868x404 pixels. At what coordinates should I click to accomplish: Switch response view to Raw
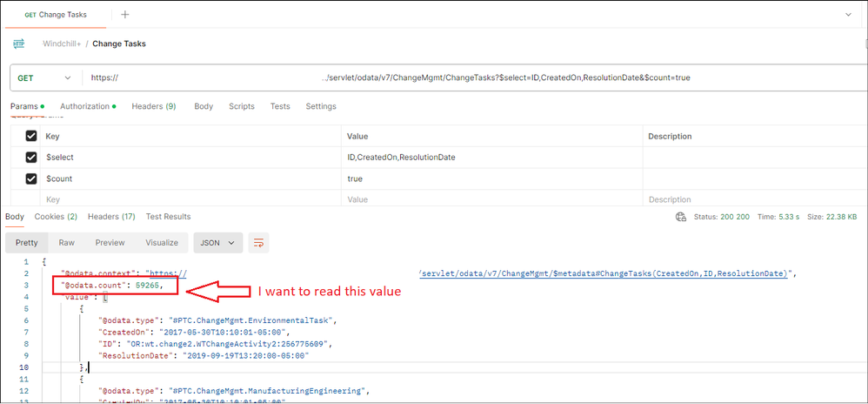(x=67, y=243)
